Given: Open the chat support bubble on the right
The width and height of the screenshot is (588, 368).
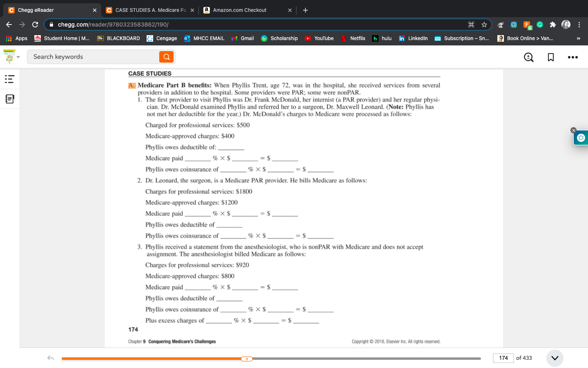Looking at the screenshot, I should (581, 137).
